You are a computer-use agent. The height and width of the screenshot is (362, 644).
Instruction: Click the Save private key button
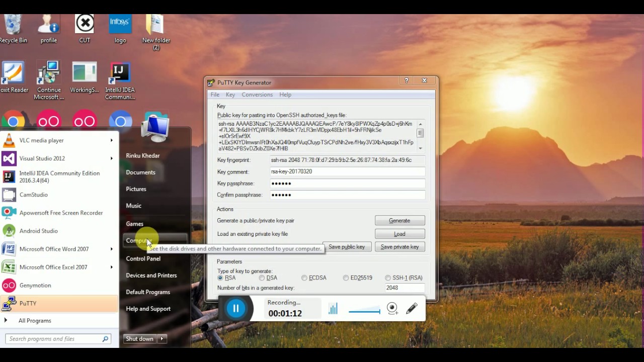399,247
